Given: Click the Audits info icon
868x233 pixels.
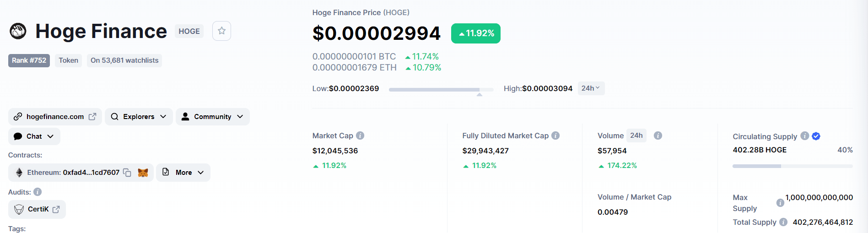Looking at the screenshot, I should pos(38,192).
